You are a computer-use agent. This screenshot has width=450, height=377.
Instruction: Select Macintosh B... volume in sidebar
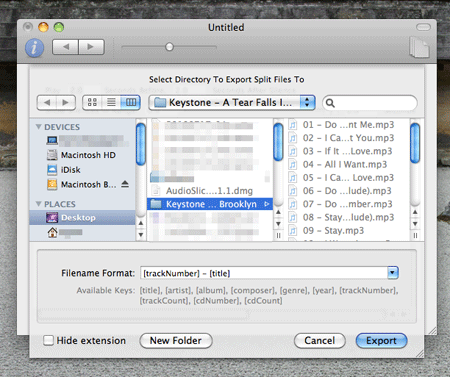click(82, 184)
